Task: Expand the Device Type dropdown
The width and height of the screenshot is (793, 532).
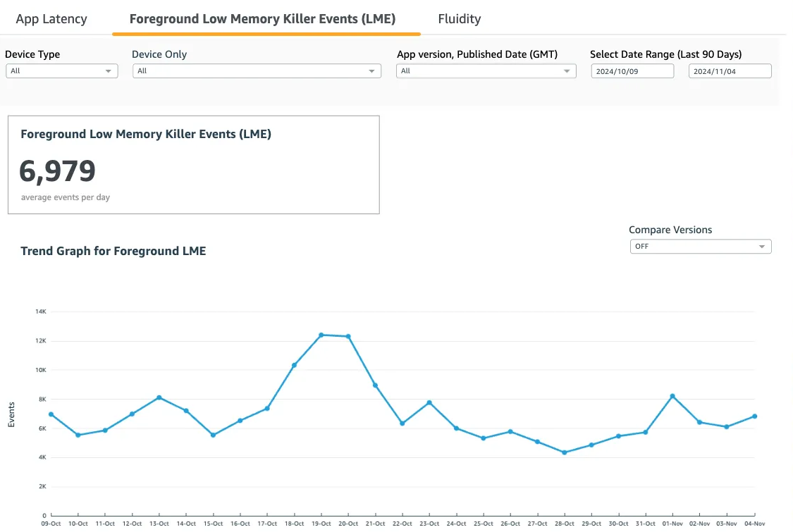Action: pyautogui.click(x=62, y=71)
